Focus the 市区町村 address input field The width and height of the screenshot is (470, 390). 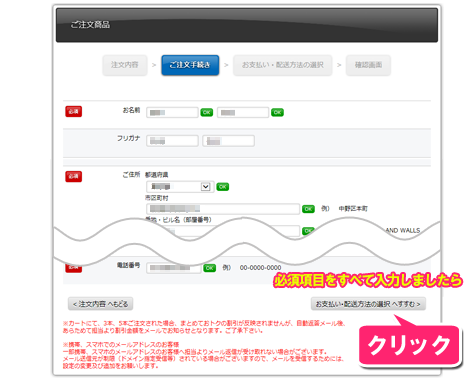point(223,209)
